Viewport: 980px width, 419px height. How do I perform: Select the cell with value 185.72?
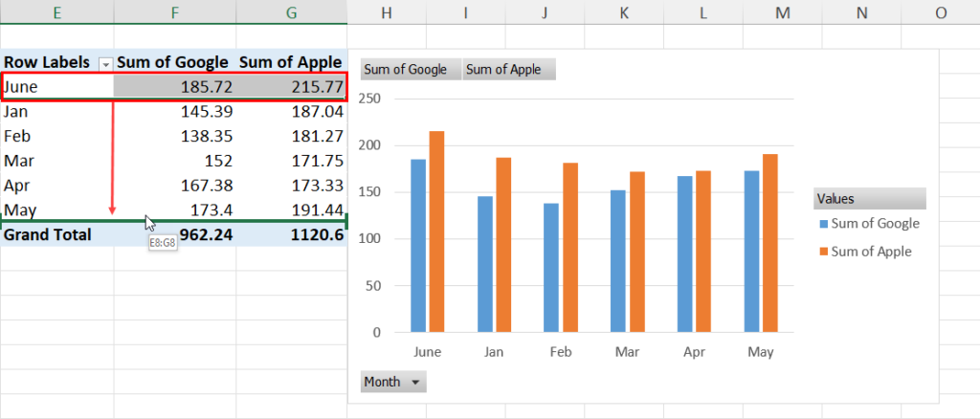[175, 87]
